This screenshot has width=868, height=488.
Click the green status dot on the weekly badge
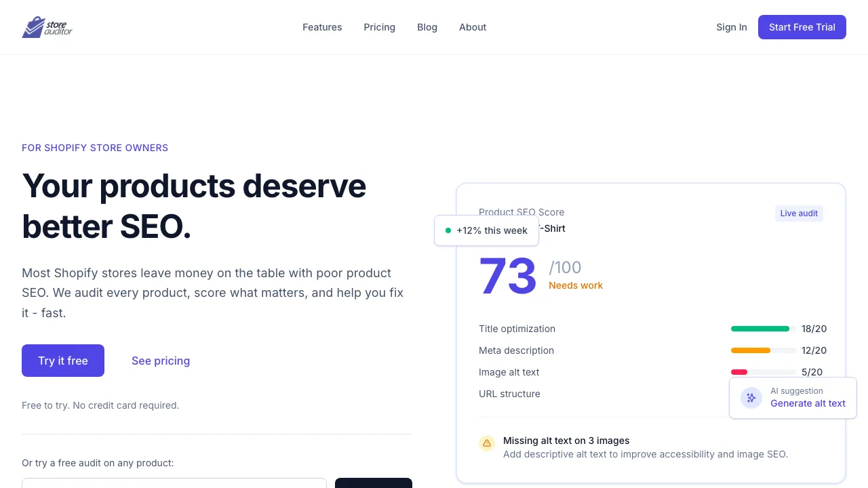pos(448,230)
